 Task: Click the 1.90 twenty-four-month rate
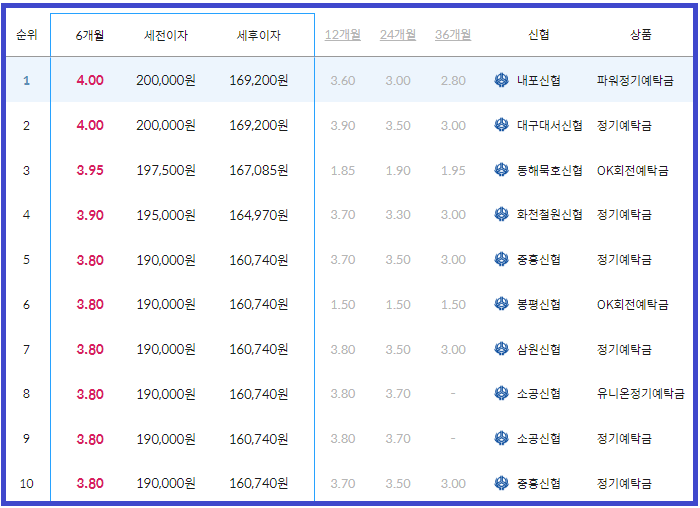398,171
